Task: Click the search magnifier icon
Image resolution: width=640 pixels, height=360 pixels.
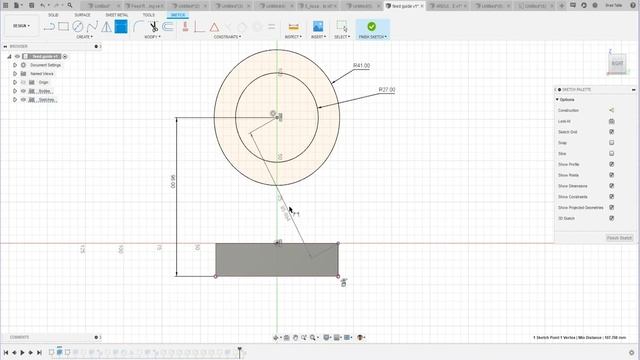Action: point(70,5)
